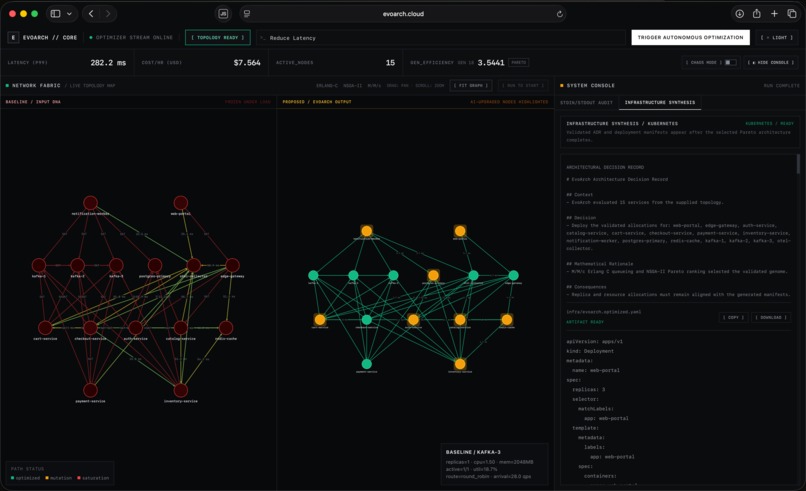Toggle the CHAOS MODE switch

[x=730, y=62]
